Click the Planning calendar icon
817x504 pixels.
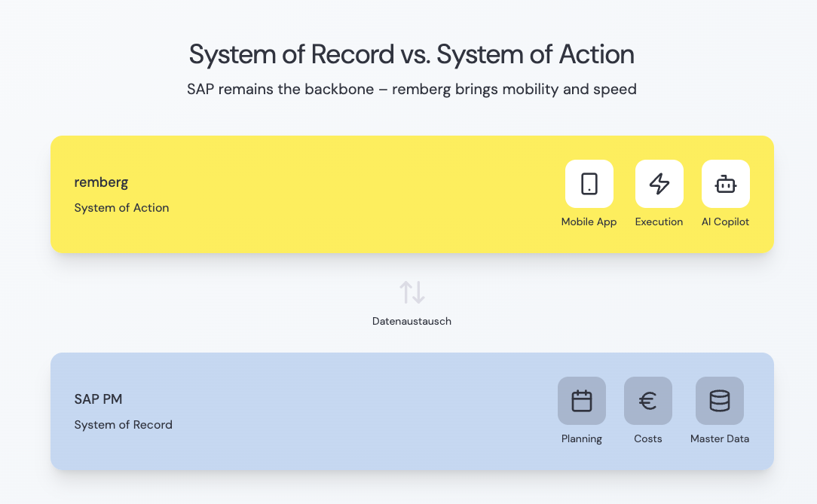coord(582,401)
